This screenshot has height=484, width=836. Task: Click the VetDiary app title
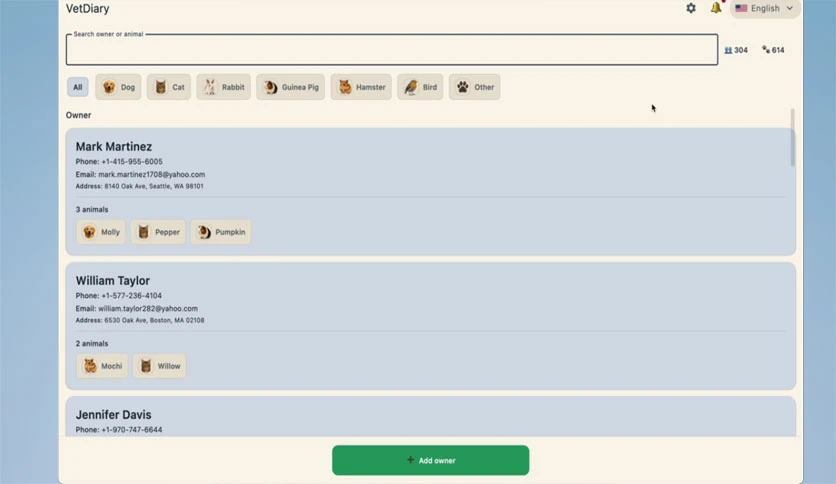point(87,9)
